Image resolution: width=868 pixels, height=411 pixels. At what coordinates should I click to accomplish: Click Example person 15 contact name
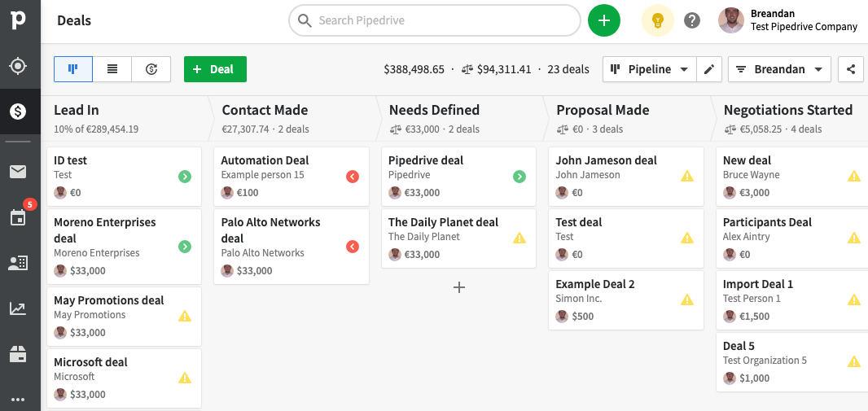[262, 175]
